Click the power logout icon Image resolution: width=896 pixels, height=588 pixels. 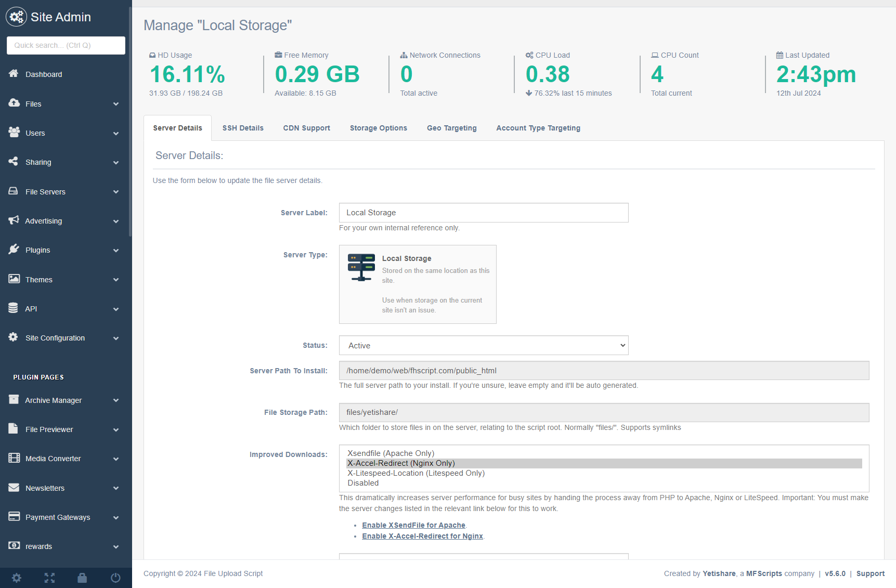pyautogui.click(x=115, y=578)
